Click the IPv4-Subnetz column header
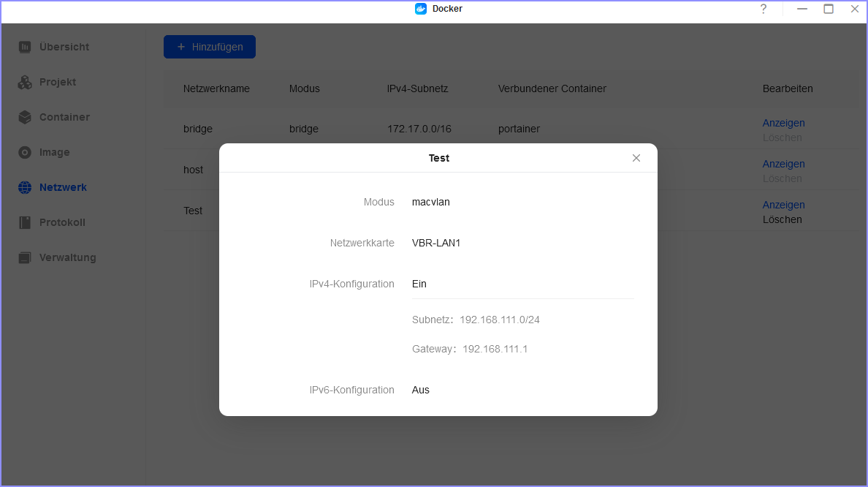The height and width of the screenshot is (487, 868). (417, 88)
